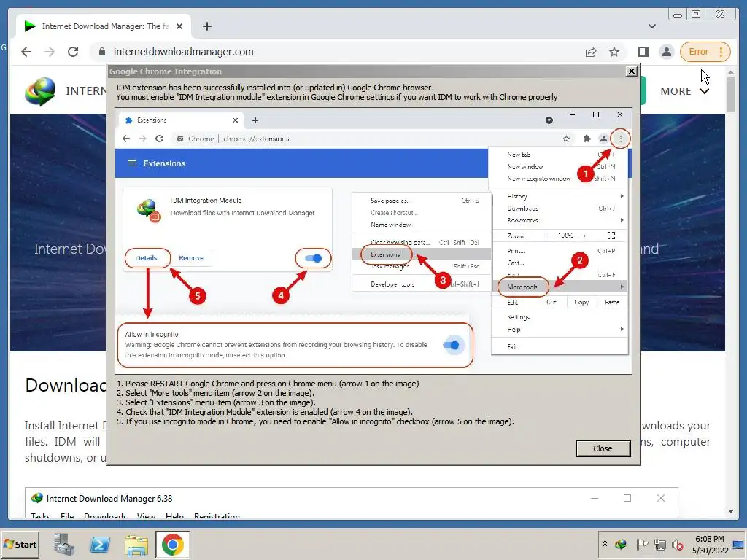This screenshot has height=560, width=747.
Task: Click the orange Error button in Chrome
Action: click(x=699, y=52)
